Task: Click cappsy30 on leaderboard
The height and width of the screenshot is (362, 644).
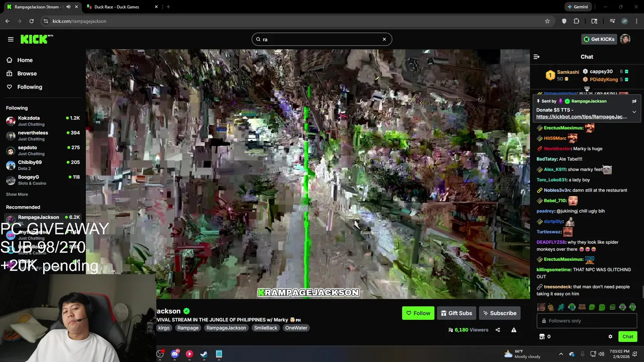Action: (601, 71)
